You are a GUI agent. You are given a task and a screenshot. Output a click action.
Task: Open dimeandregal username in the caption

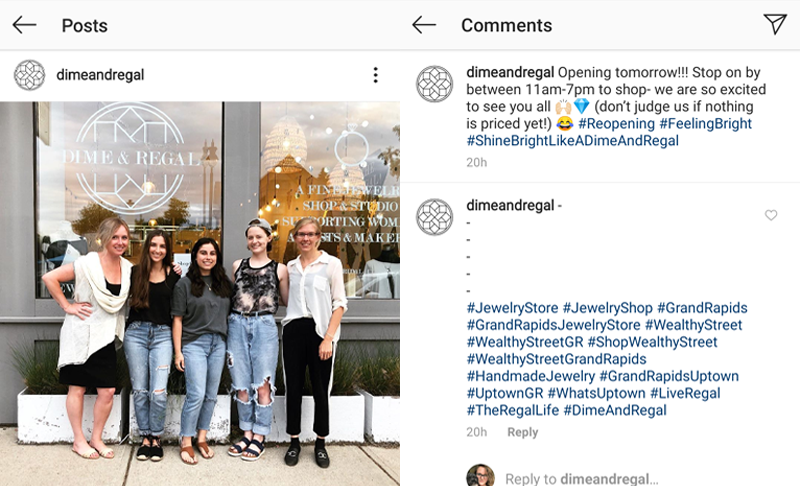point(510,72)
